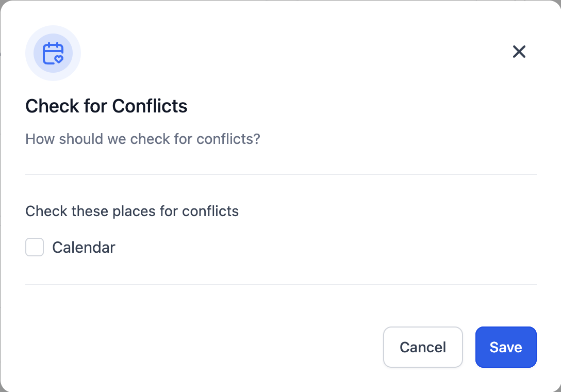Close the dialog with the X icon
Screen dimensions: 561x392
pyautogui.click(x=519, y=52)
